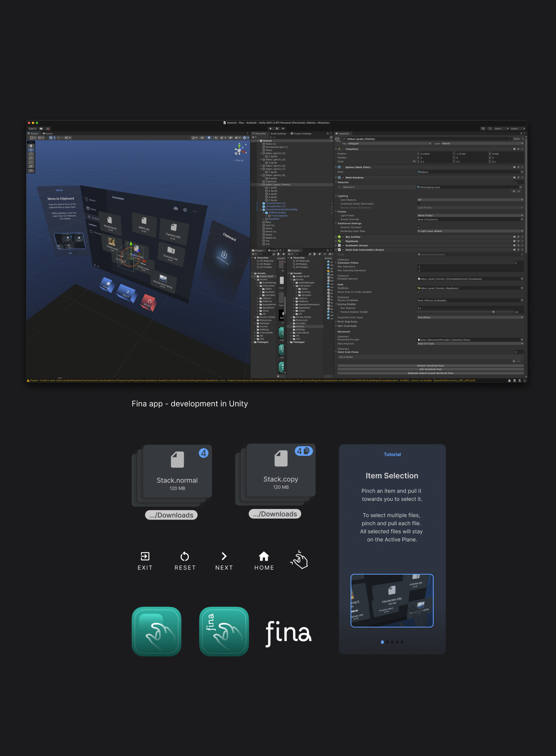Click Replicate Default Scaled HandGrab Pose
Screen dimensions: 556x756
pyautogui.click(x=431, y=373)
